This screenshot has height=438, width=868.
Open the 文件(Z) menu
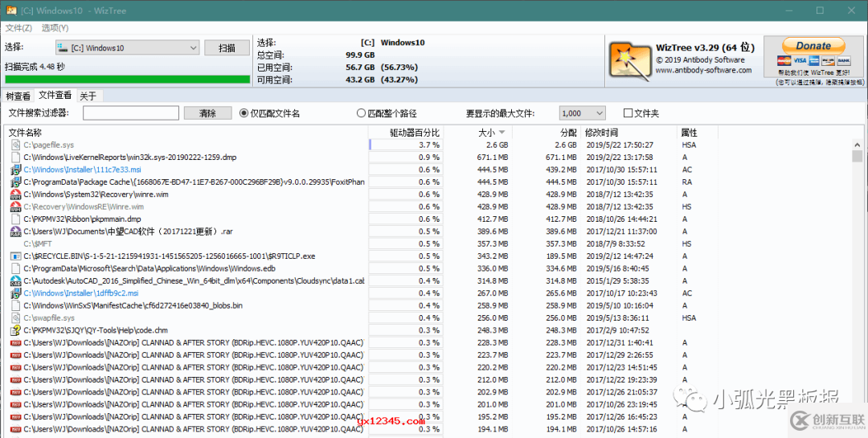pos(18,27)
